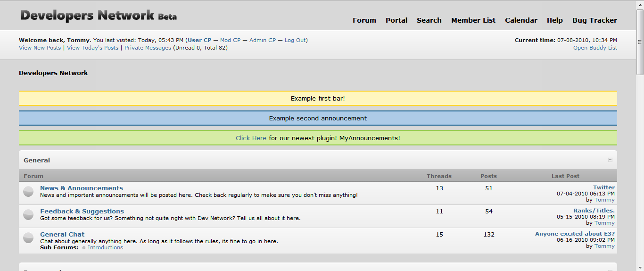Click the General Chat forum status icon

[x=28, y=237]
